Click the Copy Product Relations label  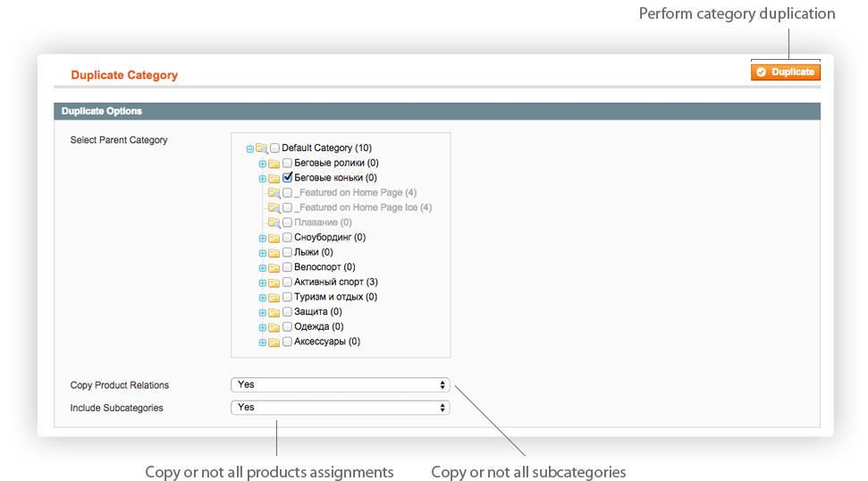(120, 385)
